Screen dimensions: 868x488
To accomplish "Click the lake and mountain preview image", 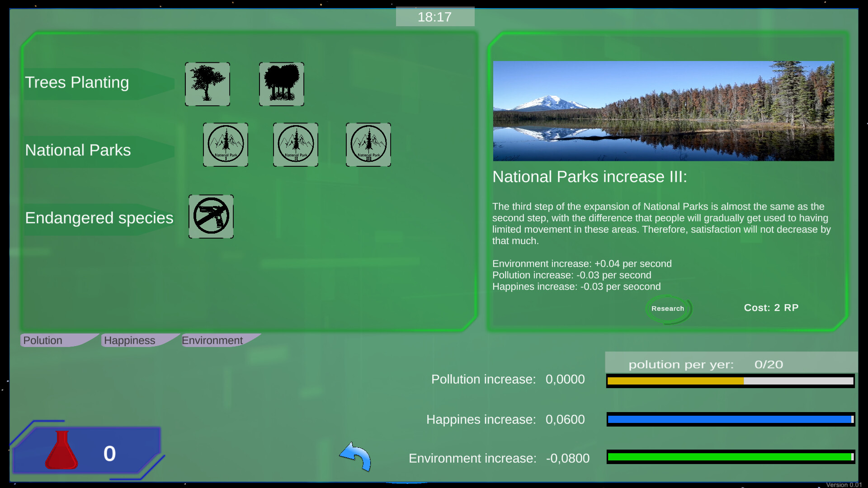I will pos(663,111).
